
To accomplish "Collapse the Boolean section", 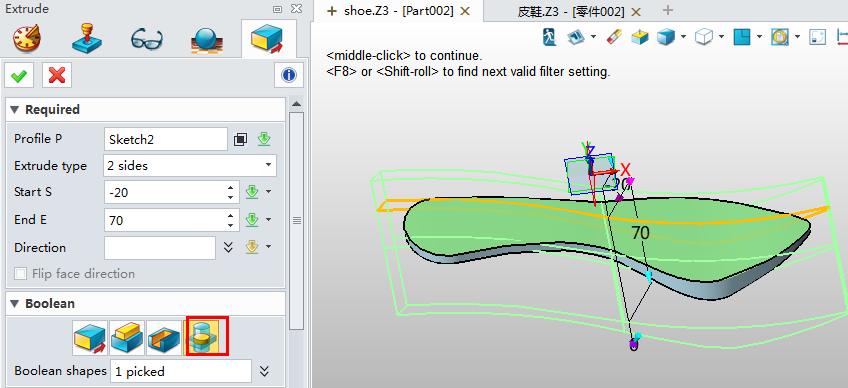I will (15, 304).
